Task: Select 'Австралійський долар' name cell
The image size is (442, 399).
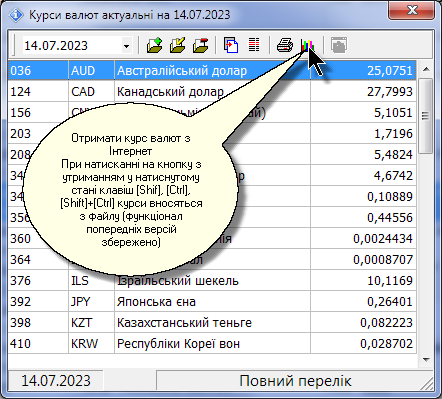Action: (x=212, y=70)
